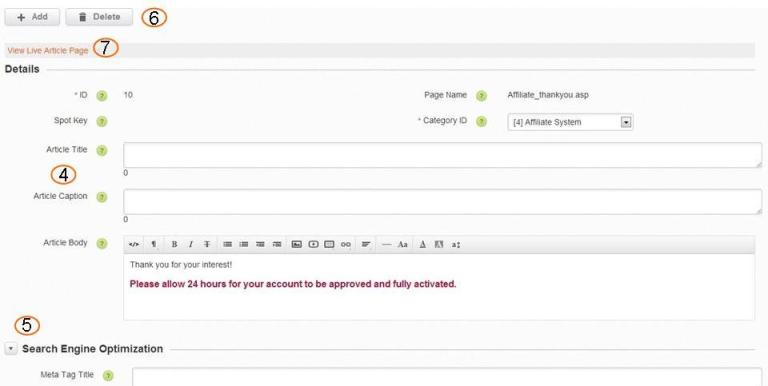Open font family Aa option
This screenshot has height=386, width=768.
(403, 244)
